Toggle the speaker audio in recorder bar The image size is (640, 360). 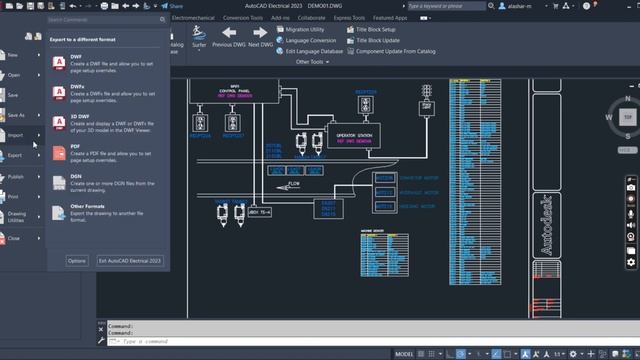coord(631,225)
